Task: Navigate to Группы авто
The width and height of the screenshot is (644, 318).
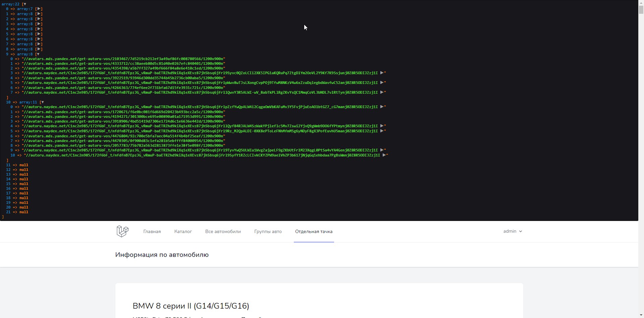Action: point(268,231)
